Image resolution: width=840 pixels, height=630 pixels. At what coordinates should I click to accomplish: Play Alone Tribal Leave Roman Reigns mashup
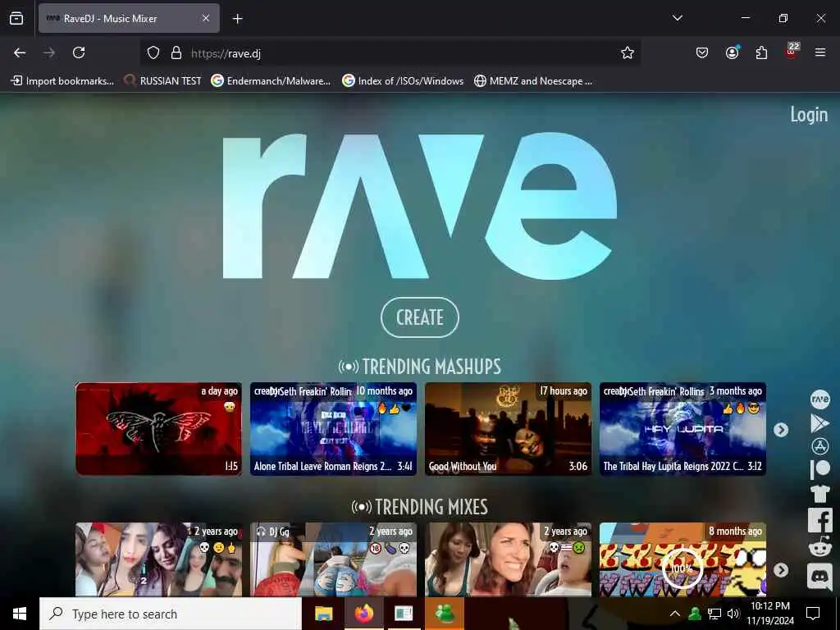333,428
